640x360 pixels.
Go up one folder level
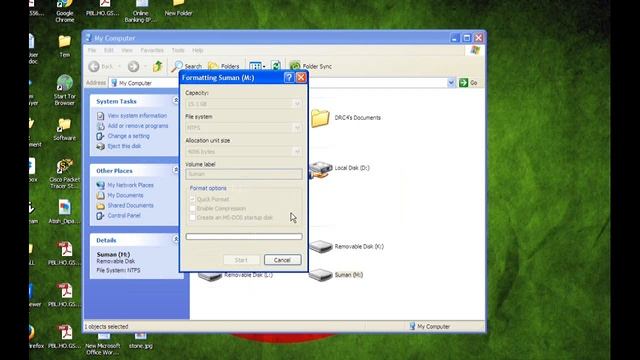coord(158,66)
